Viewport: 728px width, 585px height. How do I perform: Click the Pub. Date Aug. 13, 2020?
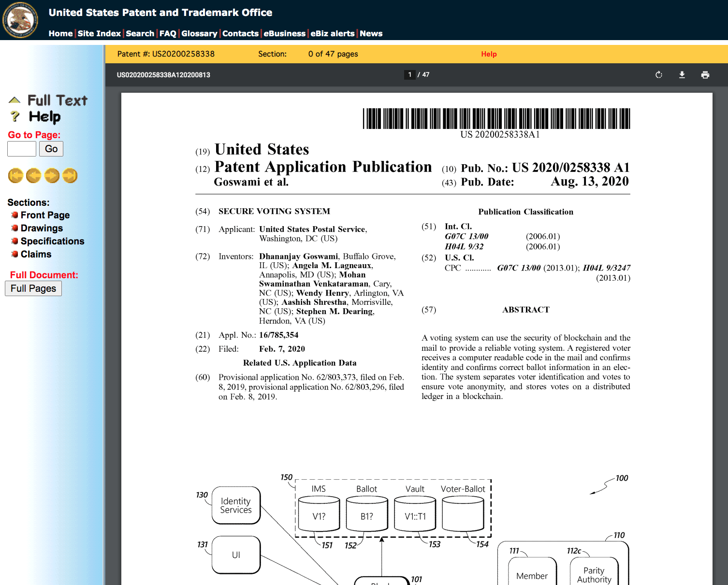tap(545, 182)
